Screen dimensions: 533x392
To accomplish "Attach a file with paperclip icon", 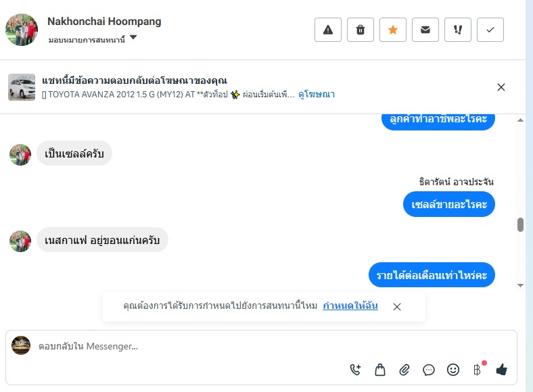I will pyautogui.click(x=404, y=370).
